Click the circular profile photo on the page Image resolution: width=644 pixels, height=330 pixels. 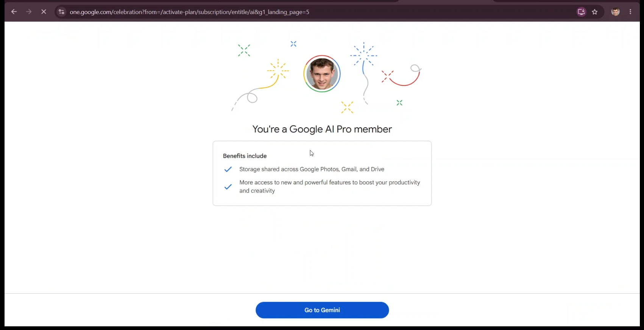point(322,74)
